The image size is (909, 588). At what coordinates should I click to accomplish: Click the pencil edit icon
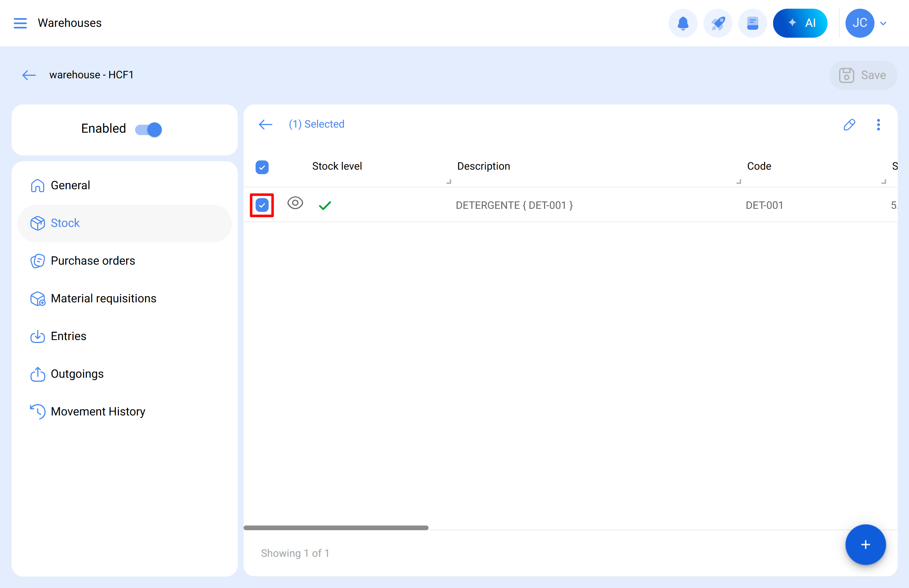pyautogui.click(x=849, y=124)
